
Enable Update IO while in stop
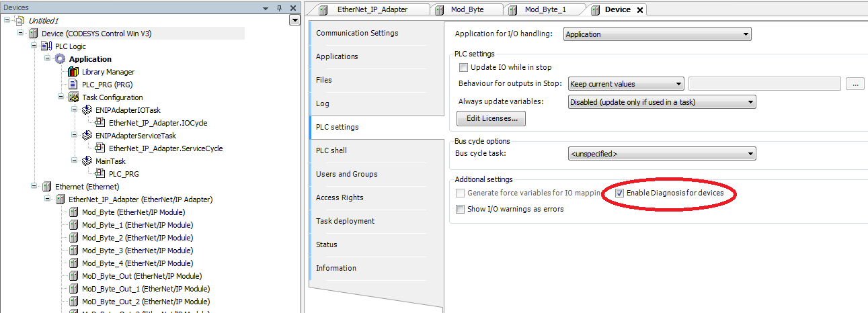463,67
